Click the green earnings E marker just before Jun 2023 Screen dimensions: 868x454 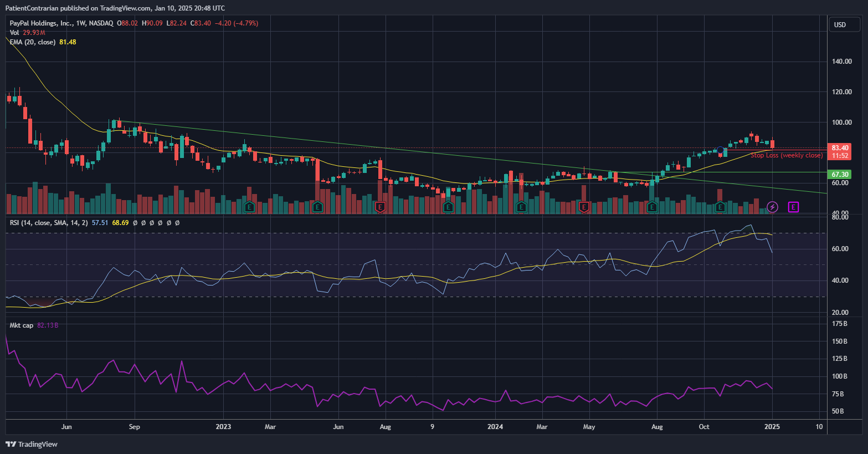pos(317,207)
